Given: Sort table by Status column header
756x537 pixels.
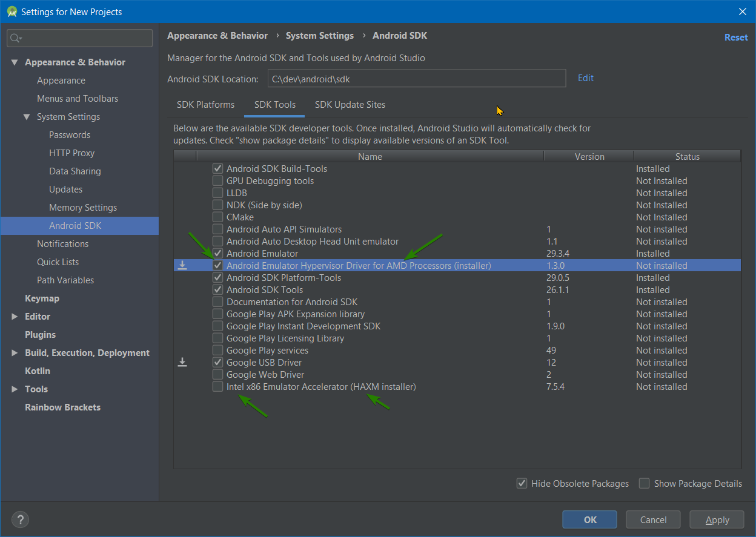Looking at the screenshot, I should tap(687, 156).
